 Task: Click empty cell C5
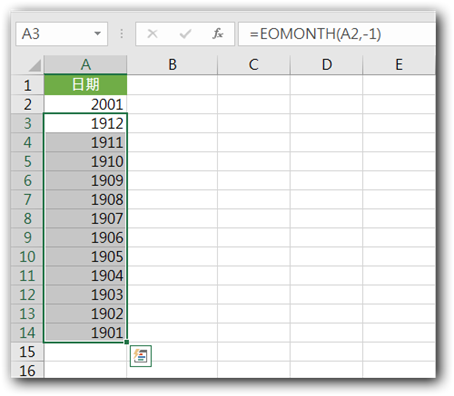254,161
